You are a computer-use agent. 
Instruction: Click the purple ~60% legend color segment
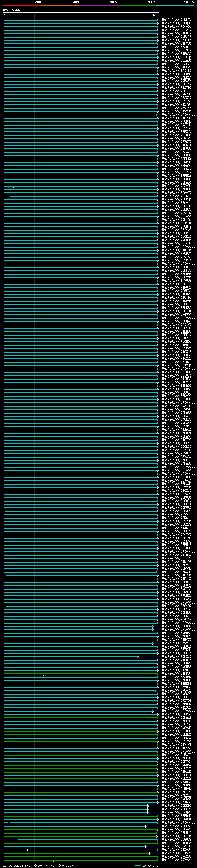point(98,6)
